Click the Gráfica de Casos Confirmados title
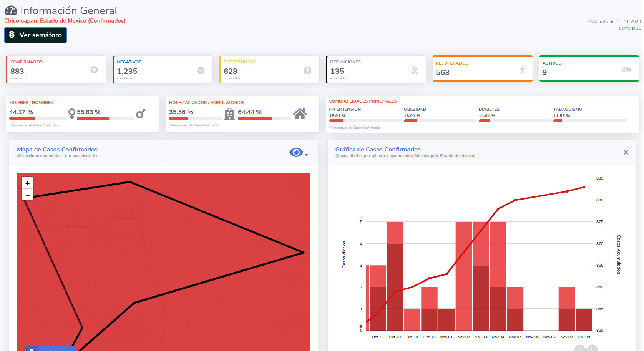Image resolution: width=644 pixels, height=351 pixels. click(x=378, y=149)
